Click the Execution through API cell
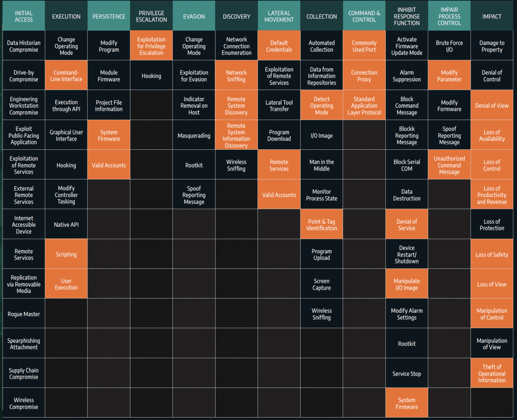Image resolution: width=517 pixels, height=420 pixels. click(66, 105)
